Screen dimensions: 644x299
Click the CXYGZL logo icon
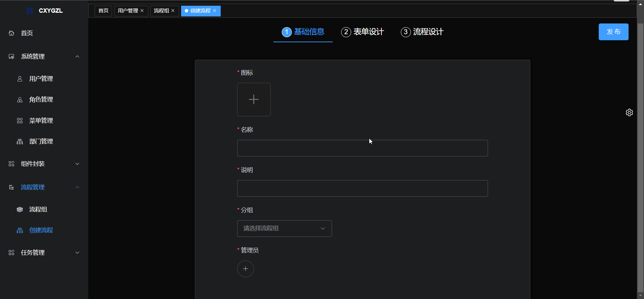(30, 11)
